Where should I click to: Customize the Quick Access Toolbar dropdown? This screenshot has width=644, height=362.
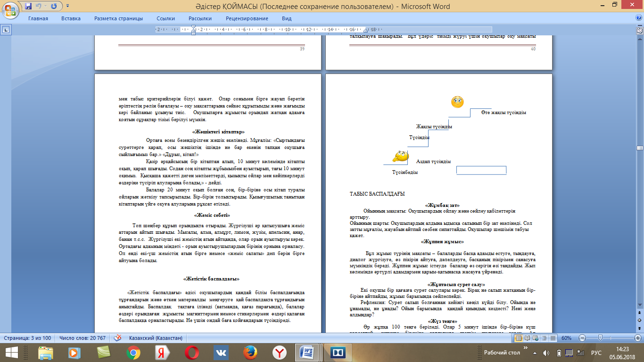click(67, 7)
